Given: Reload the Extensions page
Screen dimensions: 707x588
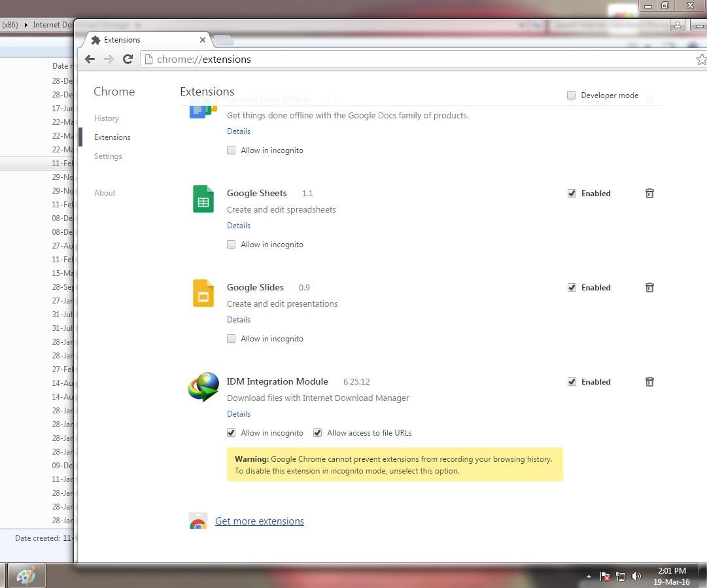Looking at the screenshot, I should tap(128, 59).
